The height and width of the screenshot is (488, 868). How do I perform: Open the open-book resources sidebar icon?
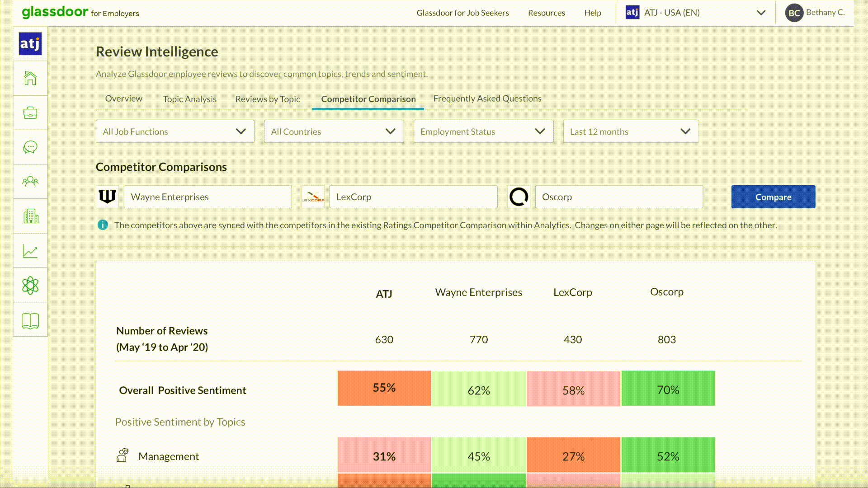[30, 320]
